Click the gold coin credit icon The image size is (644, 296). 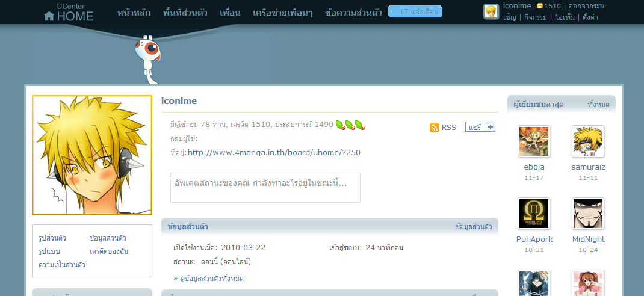tap(540, 6)
